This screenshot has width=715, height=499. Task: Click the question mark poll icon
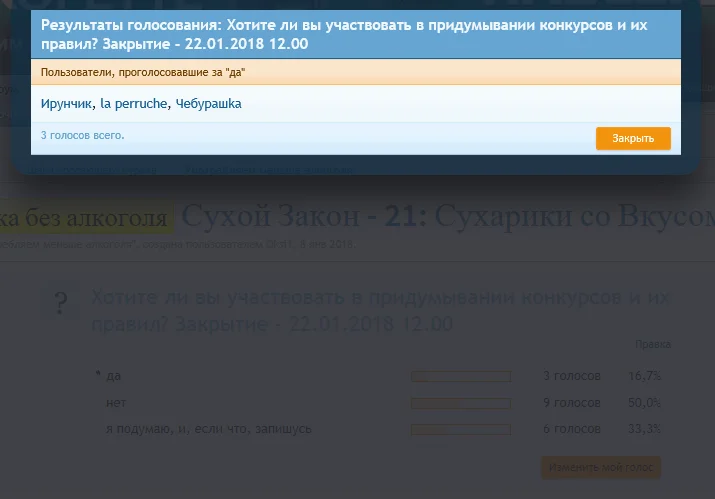pyautogui.click(x=60, y=303)
